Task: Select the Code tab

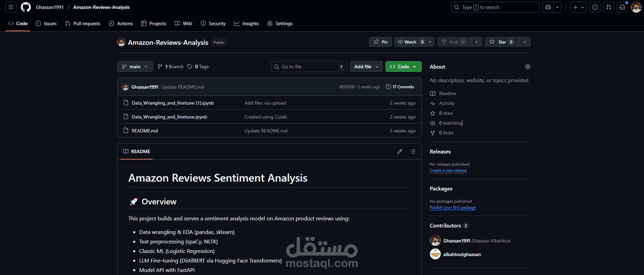Action: point(18,23)
